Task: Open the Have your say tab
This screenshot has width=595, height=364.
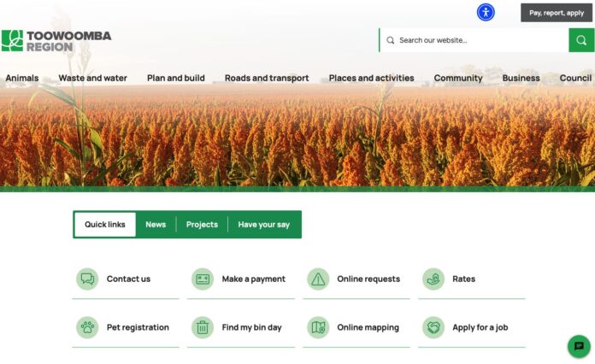Action: click(263, 225)
